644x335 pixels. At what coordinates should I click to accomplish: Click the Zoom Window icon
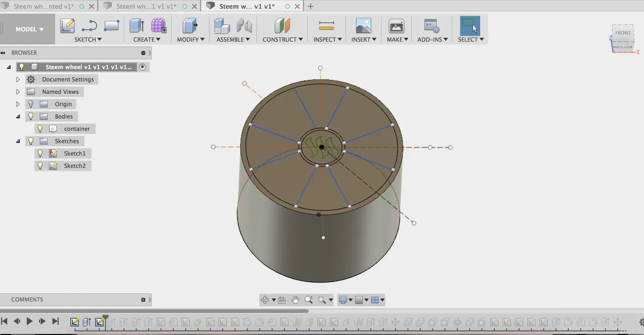point(322,300)
